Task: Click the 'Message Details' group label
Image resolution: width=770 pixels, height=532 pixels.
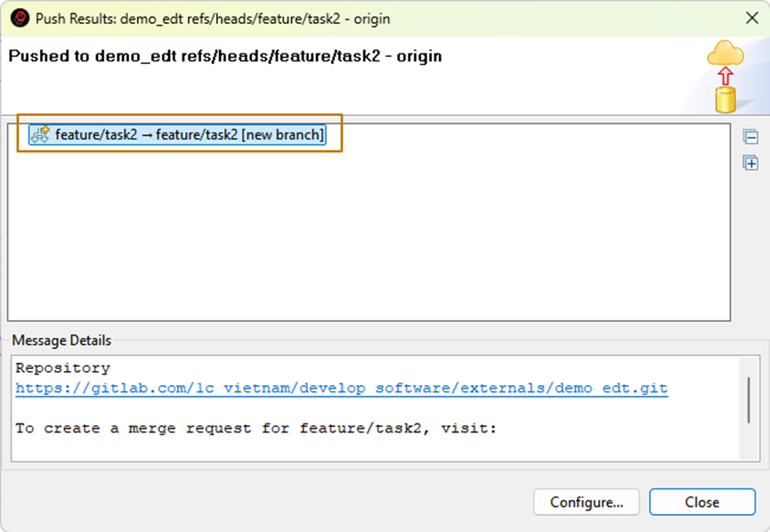Action: tap(62, 341)
